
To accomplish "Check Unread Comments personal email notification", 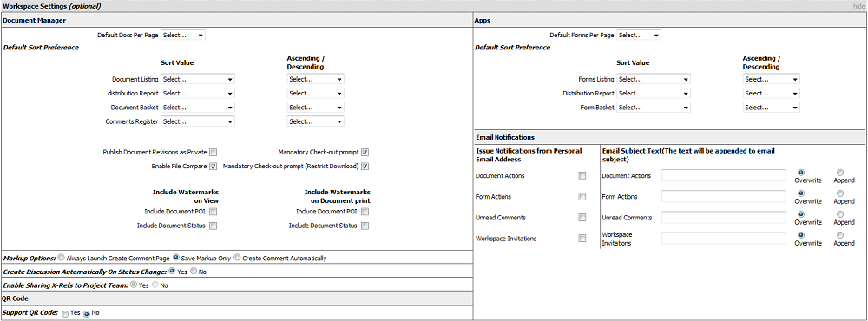I will click(x=582, y=218).
